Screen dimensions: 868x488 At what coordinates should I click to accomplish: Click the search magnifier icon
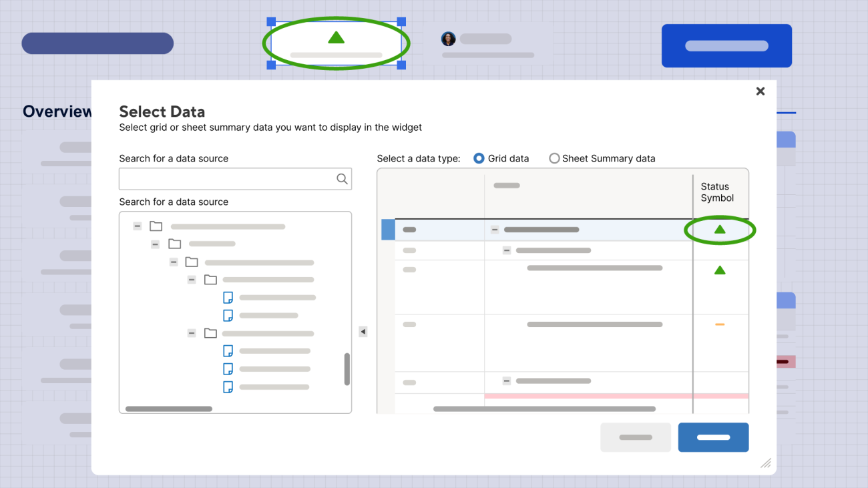(x=342, y=178)
